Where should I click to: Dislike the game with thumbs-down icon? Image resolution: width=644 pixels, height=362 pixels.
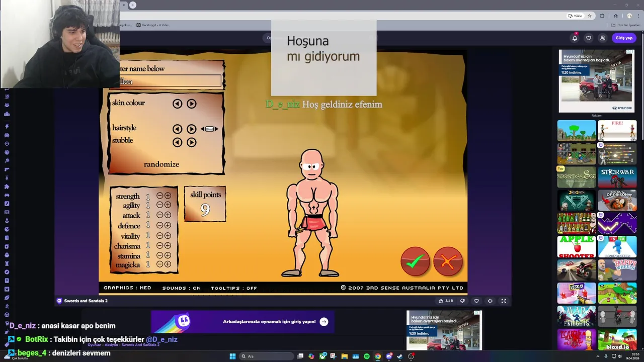[462, 301]
